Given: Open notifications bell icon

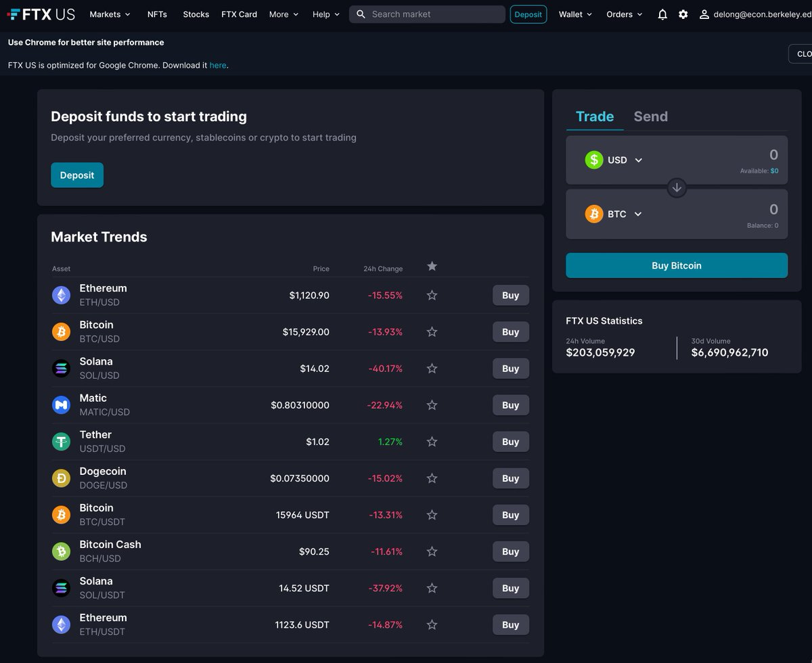Looking at the screenshot, I should coord(662,14).
